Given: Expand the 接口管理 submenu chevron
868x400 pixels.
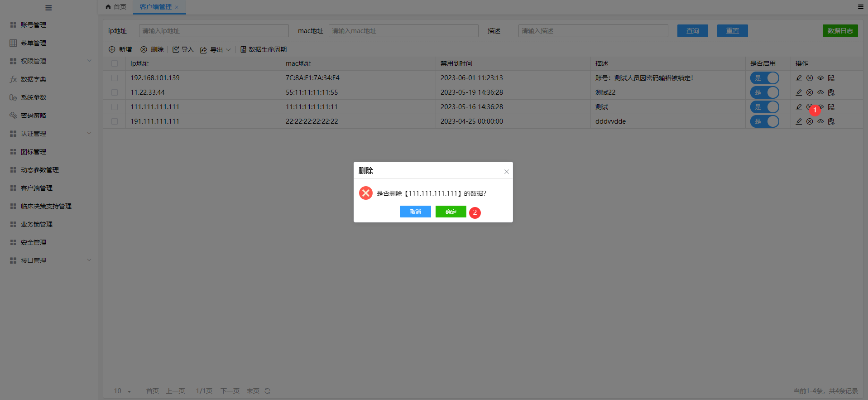Looking at the screenshot, I should coord(89,260).
